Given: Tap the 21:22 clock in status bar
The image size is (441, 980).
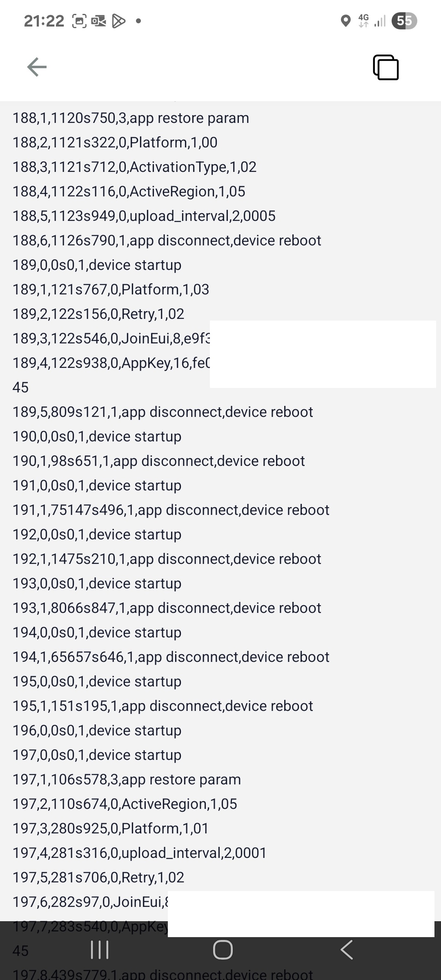Looking at the screenshot, I should click(x=44, y=21).
